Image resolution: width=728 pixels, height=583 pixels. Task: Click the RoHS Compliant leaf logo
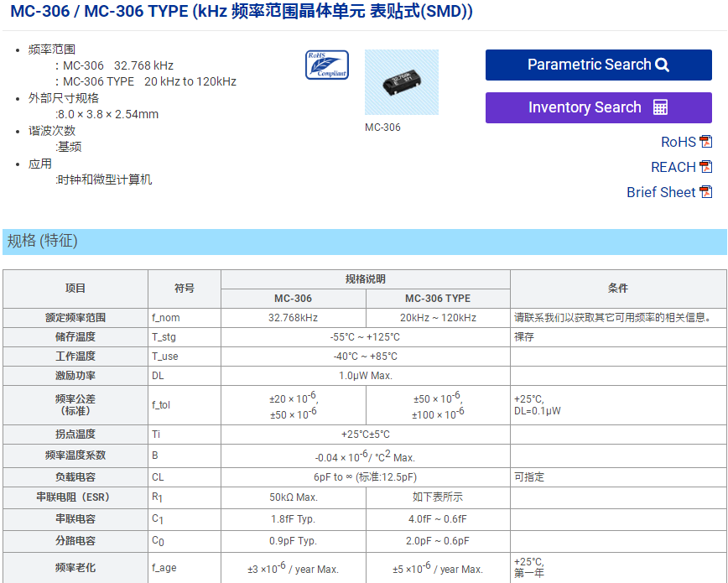(327, 65)
